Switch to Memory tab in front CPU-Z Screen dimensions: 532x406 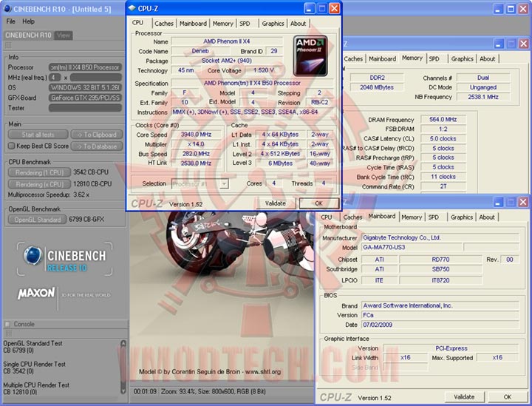click(223, 24)
